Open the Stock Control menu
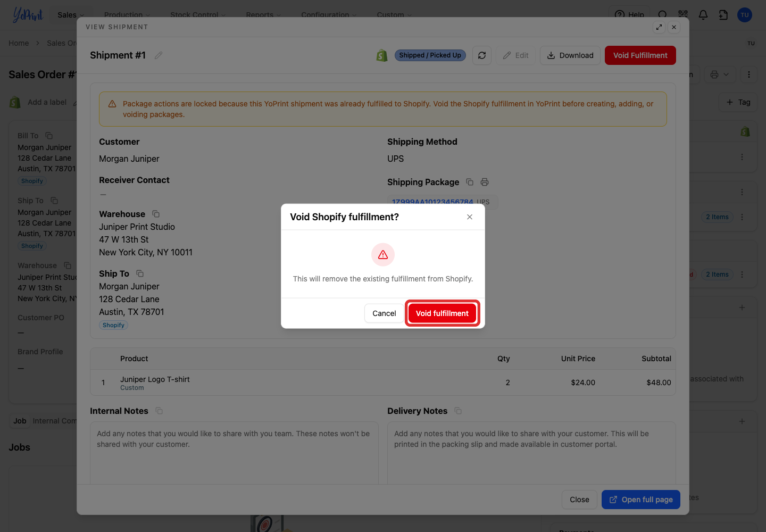This screenshot has height=532, width=766. (x=198, y=15)
